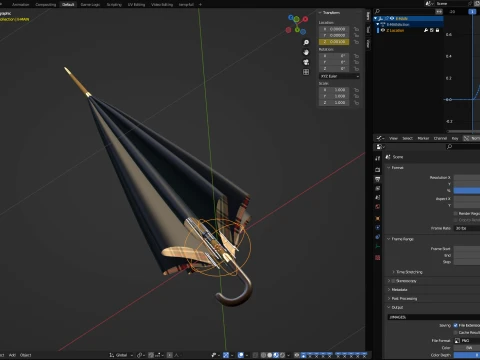This screenshot has width=480, height=360.
Task: Open the World properties tab icon
Action: (378, 207)
